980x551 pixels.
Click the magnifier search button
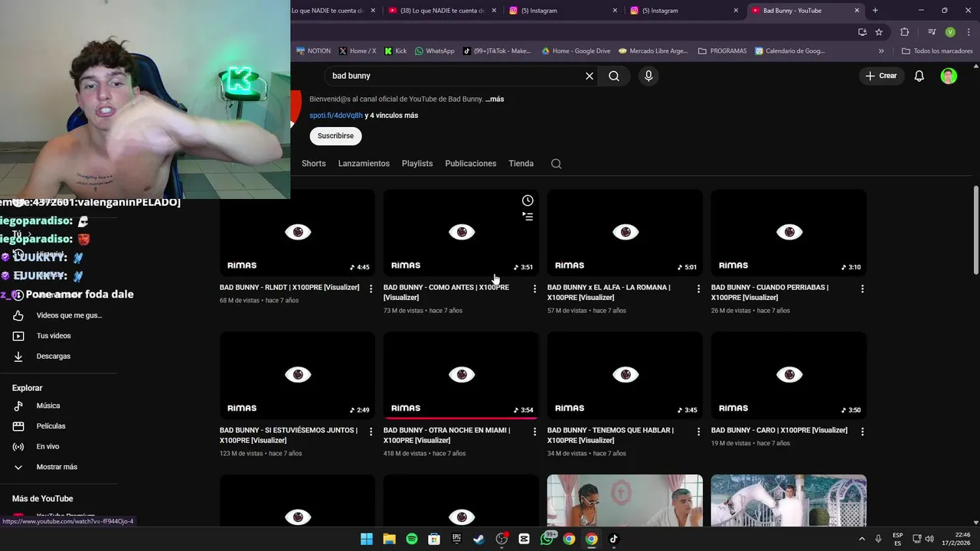tap(614, 76)
